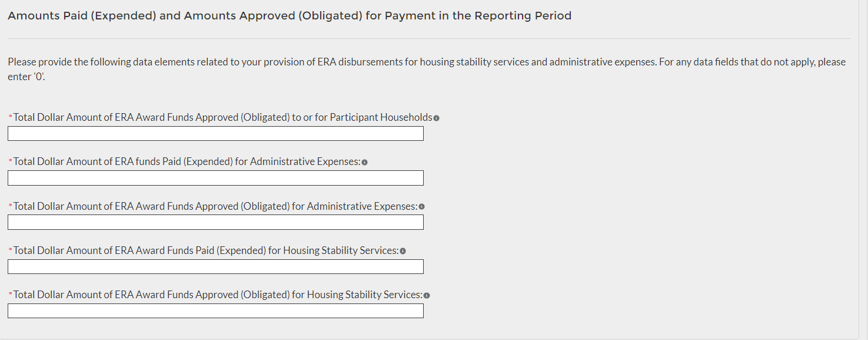The image size is (868, 340).
Task: Focus the Approved for Participant Households input box
Action: (x=215, y=134)
